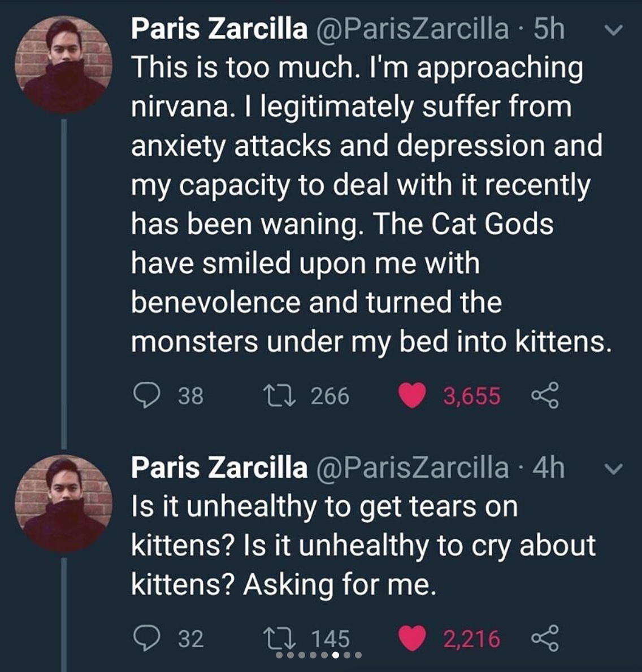Open the tweet asking about tears on kittens
This screenshot has width=642, height=672.
[362, 545]
